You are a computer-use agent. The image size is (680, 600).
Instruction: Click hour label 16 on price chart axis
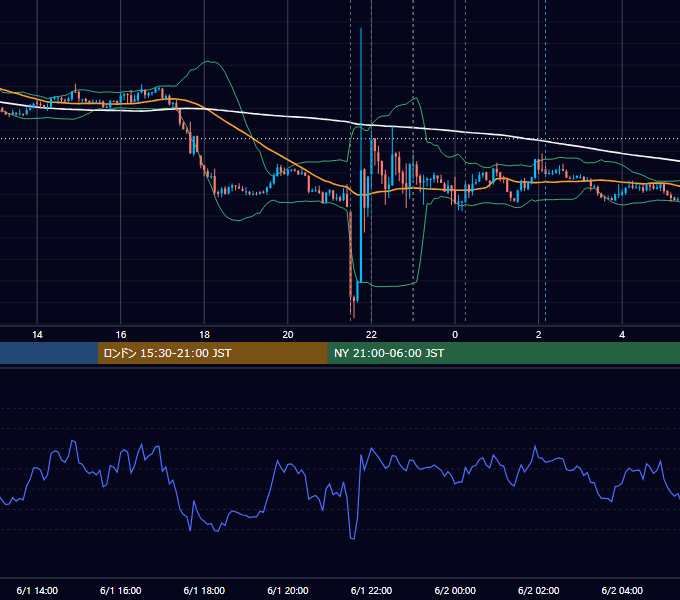tap(121, 335)
